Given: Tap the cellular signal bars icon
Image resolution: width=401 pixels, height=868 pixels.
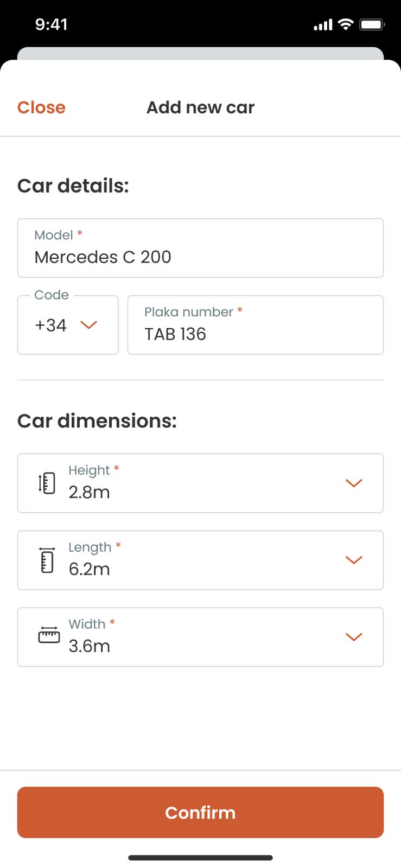Looking at the screenshot, I should (x=323, y=25).
